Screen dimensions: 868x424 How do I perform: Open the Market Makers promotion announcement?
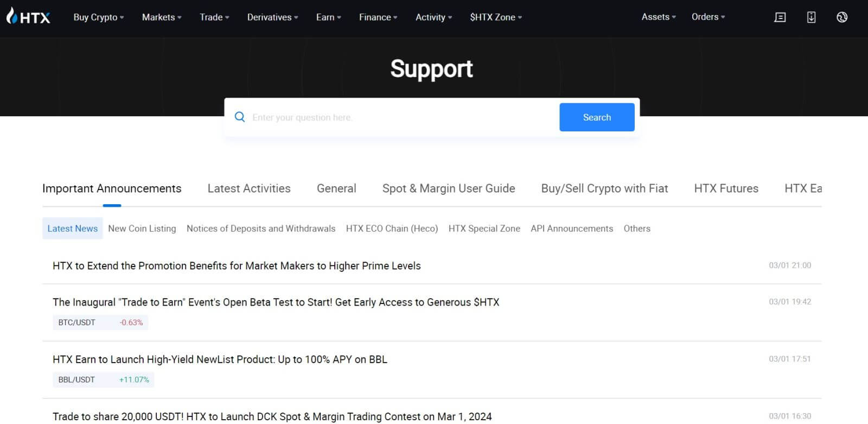[x=237, y=265]
